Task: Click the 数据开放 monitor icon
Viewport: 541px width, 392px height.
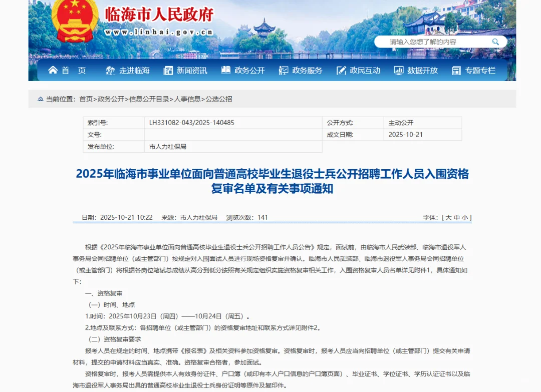Action: (399, 70)
